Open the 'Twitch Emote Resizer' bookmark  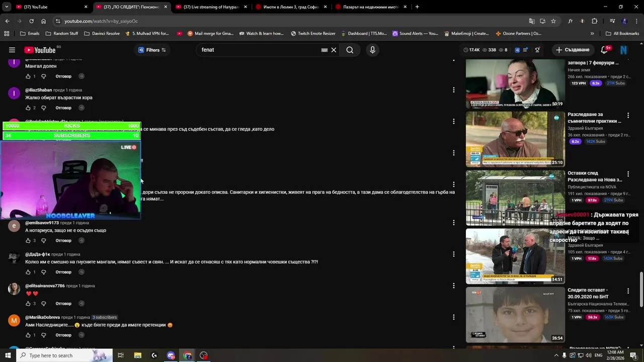coord(313,34)
